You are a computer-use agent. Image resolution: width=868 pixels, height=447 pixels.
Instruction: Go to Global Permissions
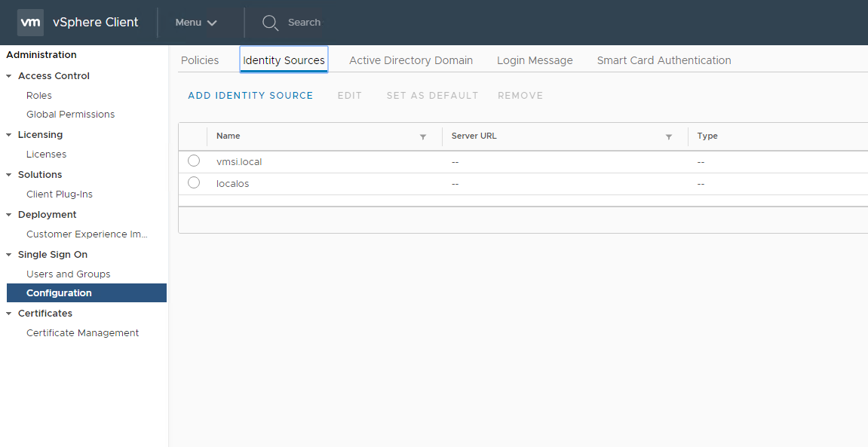(70, 115)
